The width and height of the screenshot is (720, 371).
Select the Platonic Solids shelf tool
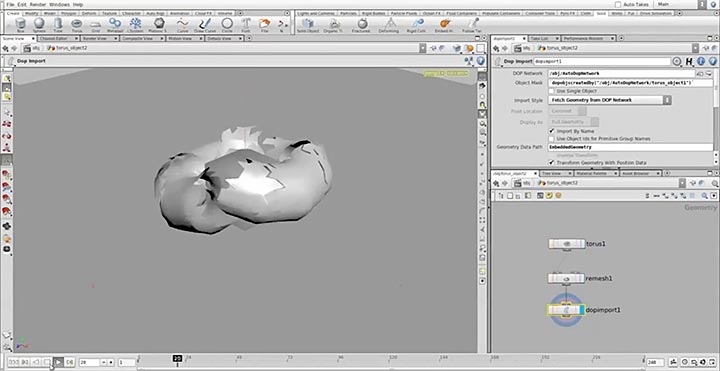tap(159, 25)
